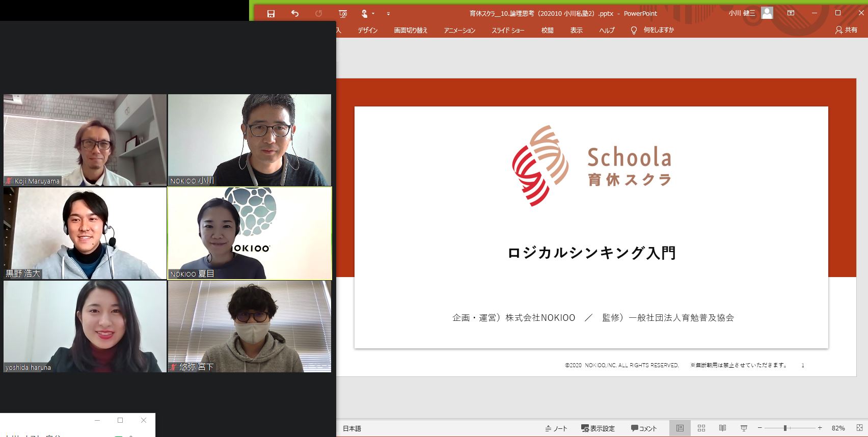Open the スライド ショー ribbon tab
The image size is (868, 437).
(x=507, y=31)
